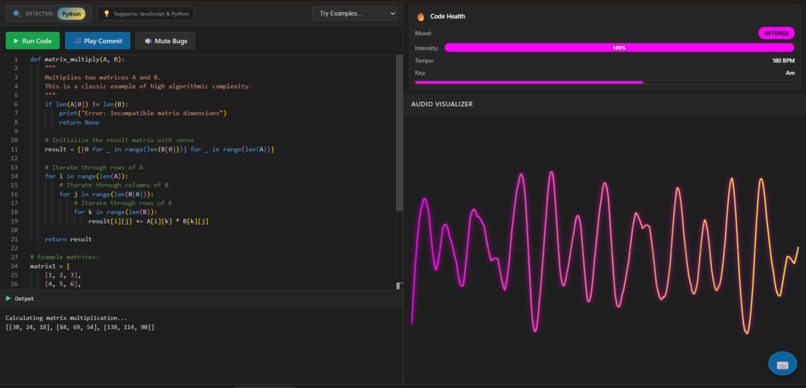Screen dimensions: 806x388
Task: Click the 'Output' panel label
Action: 24,299
